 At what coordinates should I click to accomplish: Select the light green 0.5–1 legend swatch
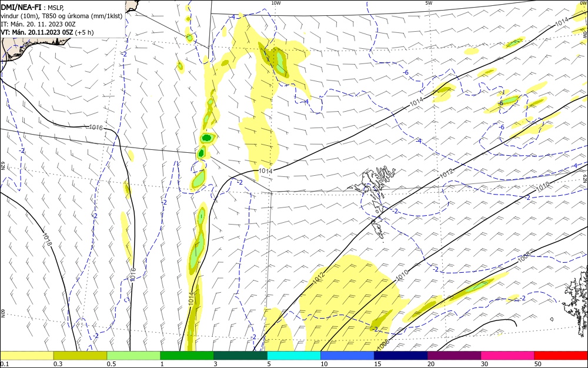point(133,356)
